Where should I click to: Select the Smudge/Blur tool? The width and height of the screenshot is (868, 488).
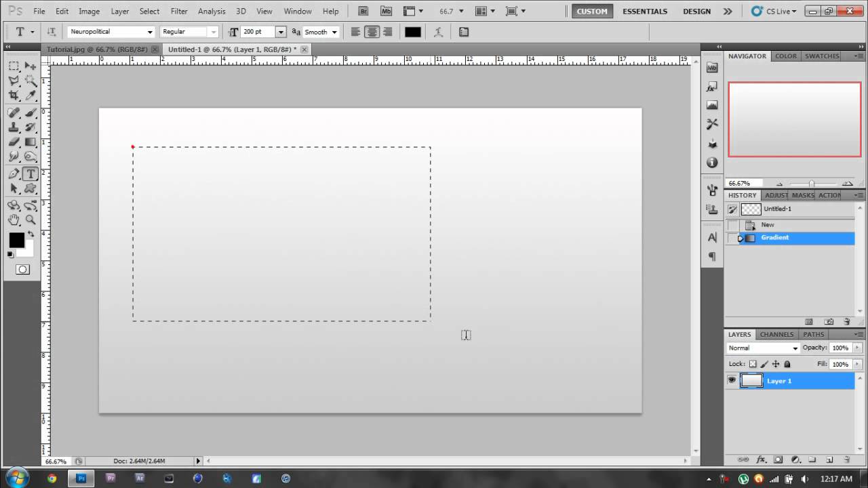pos(14,157)
